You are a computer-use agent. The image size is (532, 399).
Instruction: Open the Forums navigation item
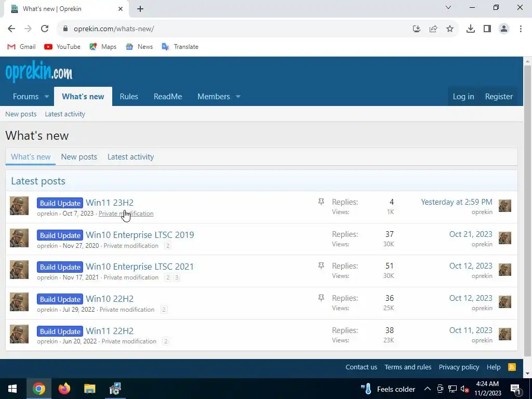26,97
